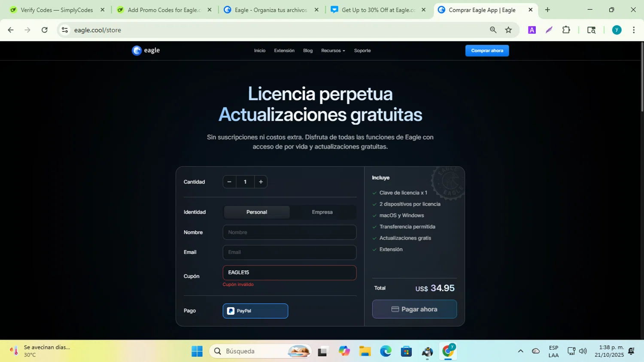The width and height of the screenshot is (644, 362).
Task: Open Microsoft Edge from taskbar
Action: [386, 351]
